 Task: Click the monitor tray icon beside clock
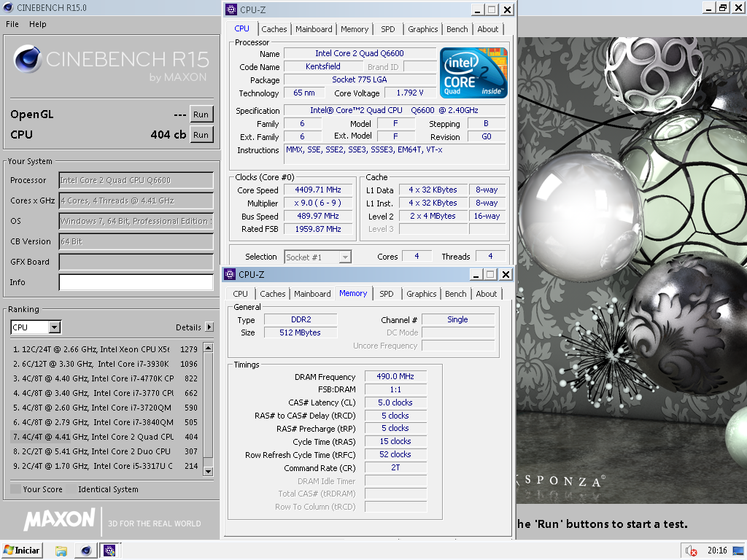pyautogui.click(x=738, y=551)
